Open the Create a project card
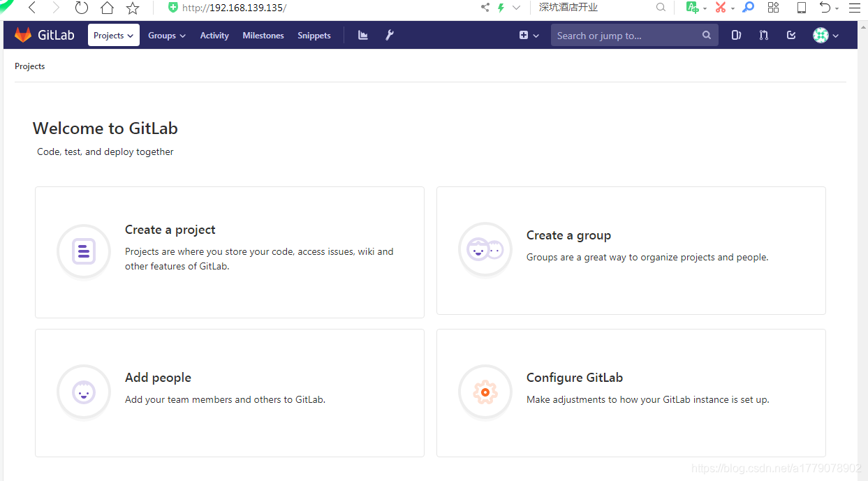868x481 pixels. tap(230, 252)
